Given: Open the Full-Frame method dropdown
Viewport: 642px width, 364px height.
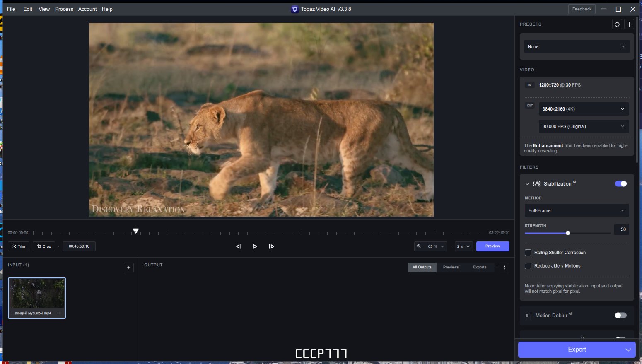Looking at the screenshot, I should click(x=577, y=210).
